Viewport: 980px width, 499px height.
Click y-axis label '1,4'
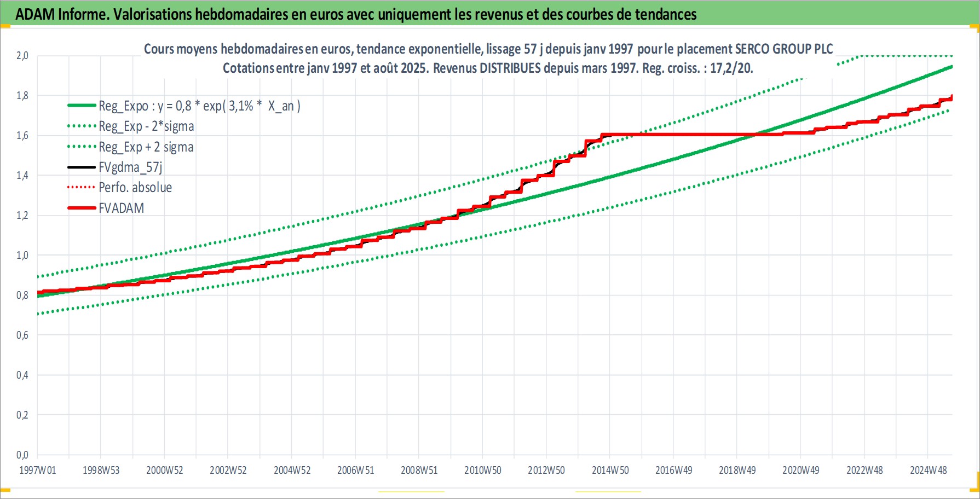[x=22, y=175]
